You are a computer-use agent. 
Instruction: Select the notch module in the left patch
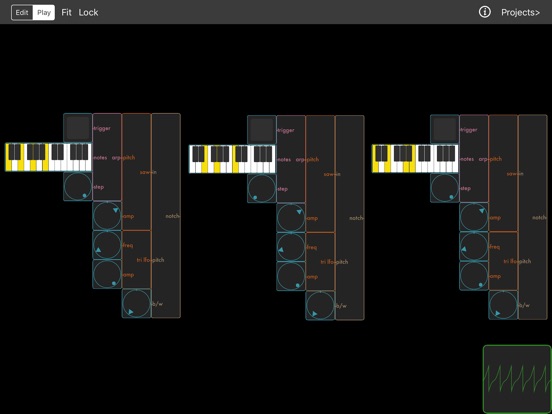[x=166, y=215]
